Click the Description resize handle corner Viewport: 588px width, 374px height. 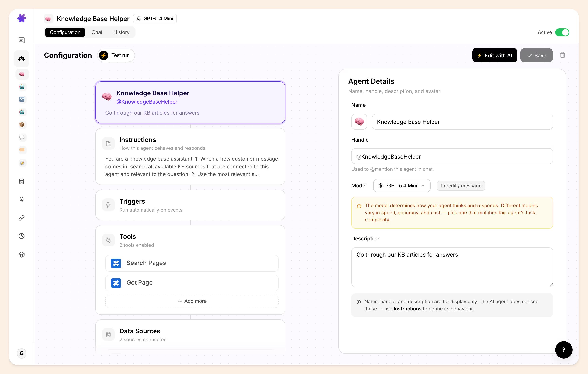(551, 285)
